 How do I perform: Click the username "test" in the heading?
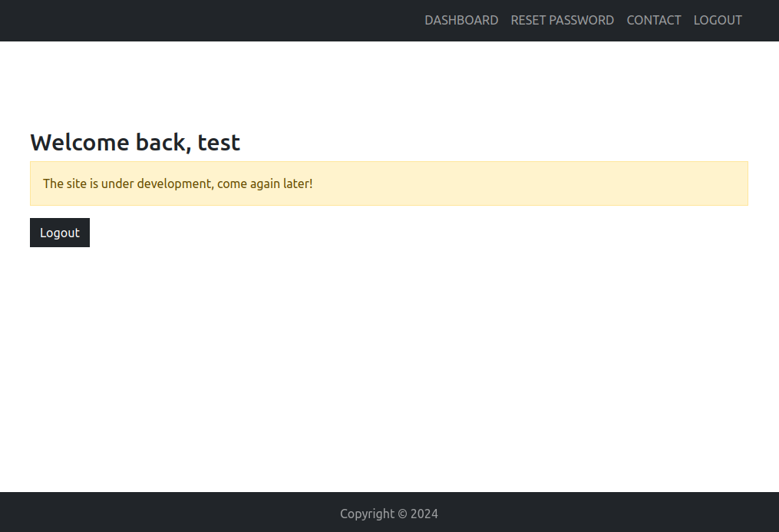[x=219, y=143]
